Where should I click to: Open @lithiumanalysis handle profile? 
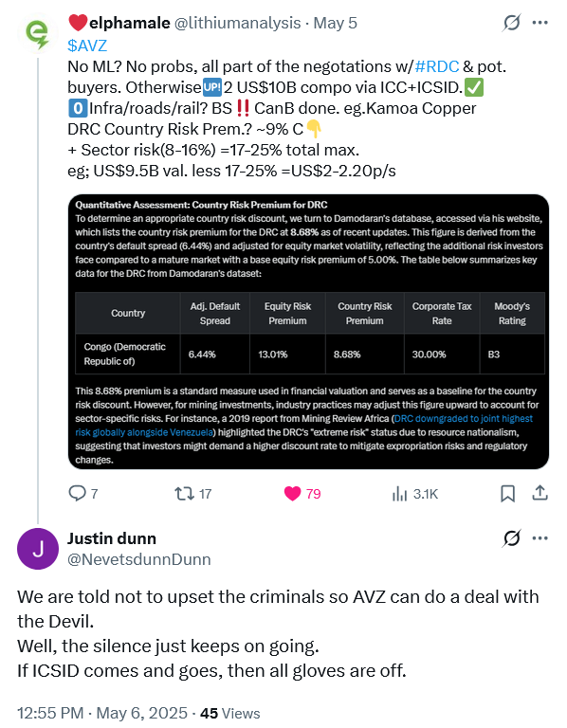click(237, 23)
